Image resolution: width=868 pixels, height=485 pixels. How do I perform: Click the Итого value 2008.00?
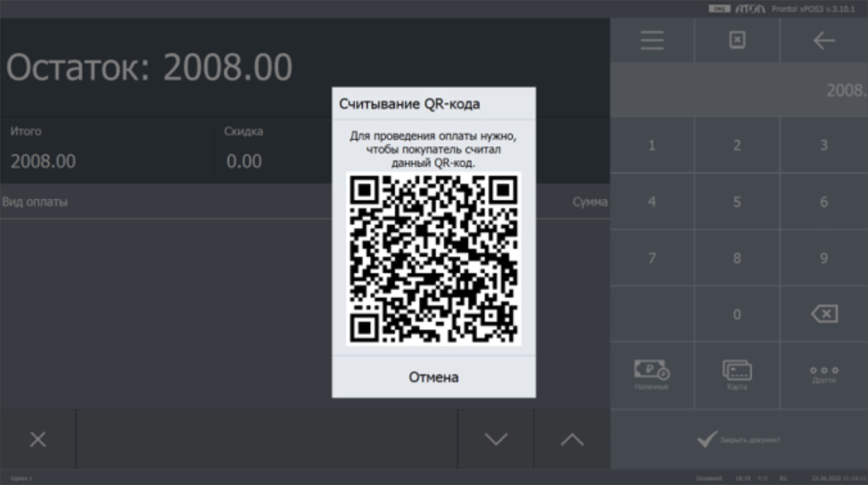click(x=43, y=162)
